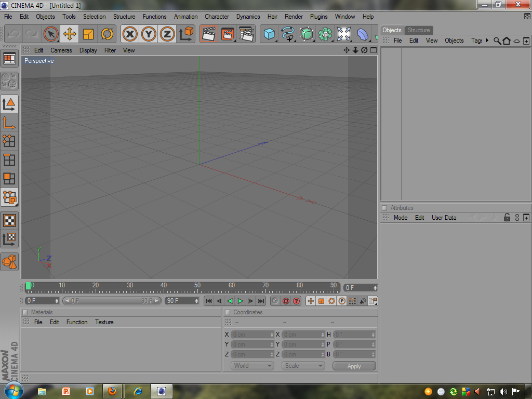
Task: Toggle the X axis lock
Action: (130, 34)
